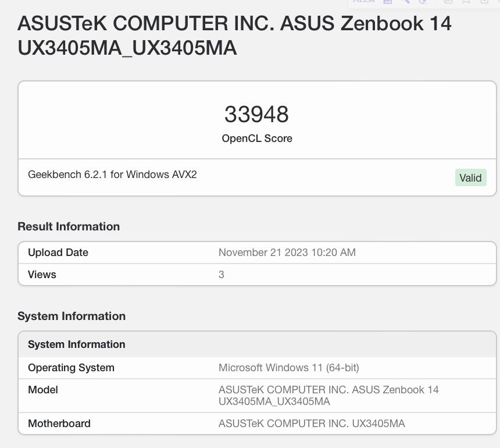
Task: Select the Model row label
Action: 42,390
